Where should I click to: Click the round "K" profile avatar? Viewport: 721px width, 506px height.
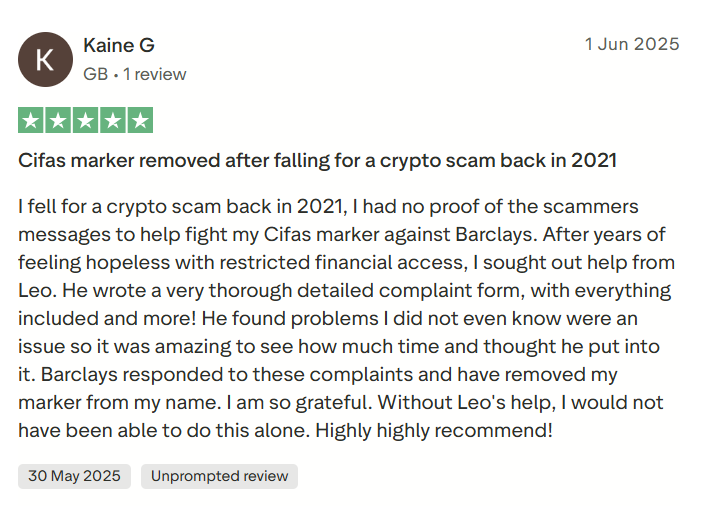coord(45,59)
